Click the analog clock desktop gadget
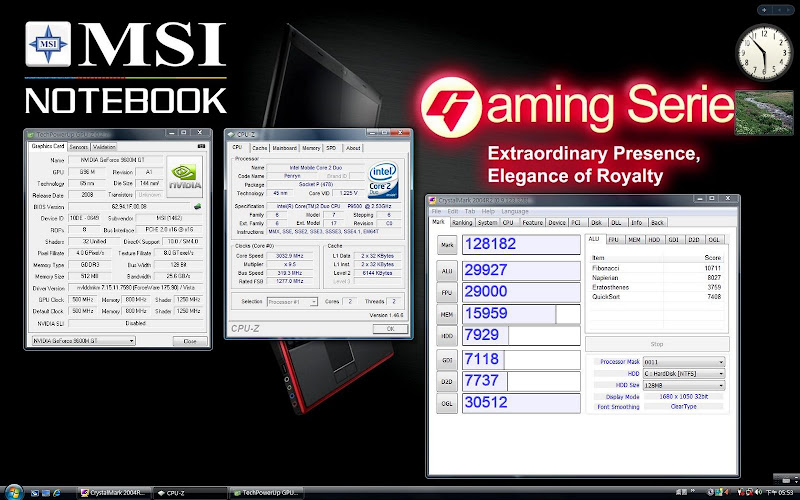 [x=764, y=52]
